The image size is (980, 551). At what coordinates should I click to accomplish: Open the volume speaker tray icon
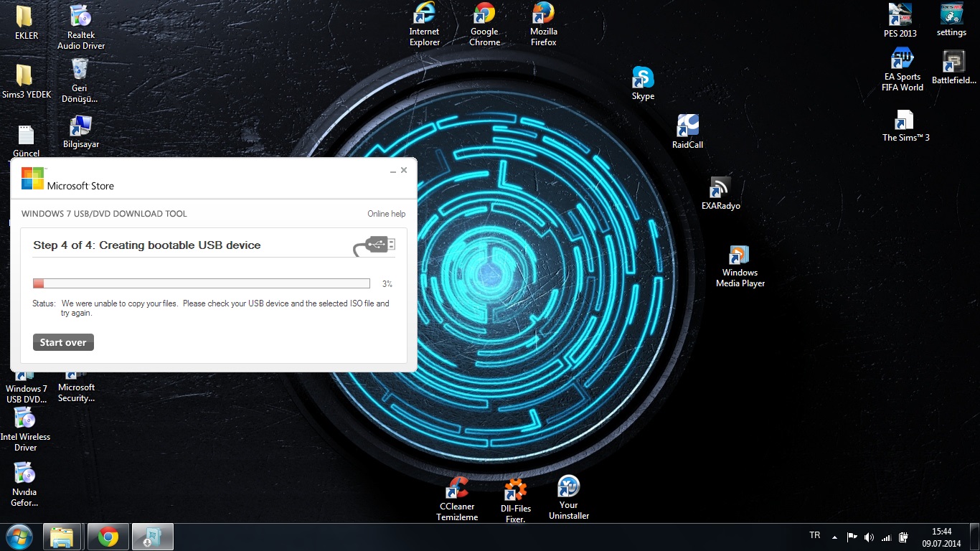point(870,537)
